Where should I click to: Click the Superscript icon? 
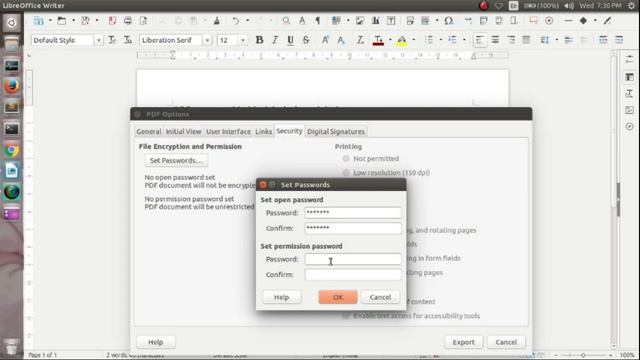[325, 40]
